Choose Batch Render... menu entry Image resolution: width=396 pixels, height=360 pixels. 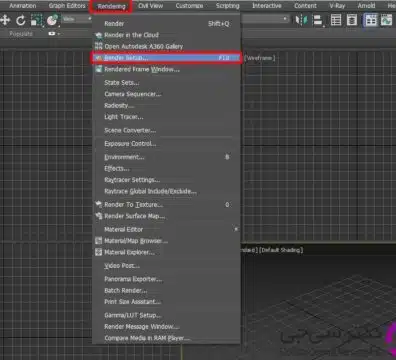[166, 290]
